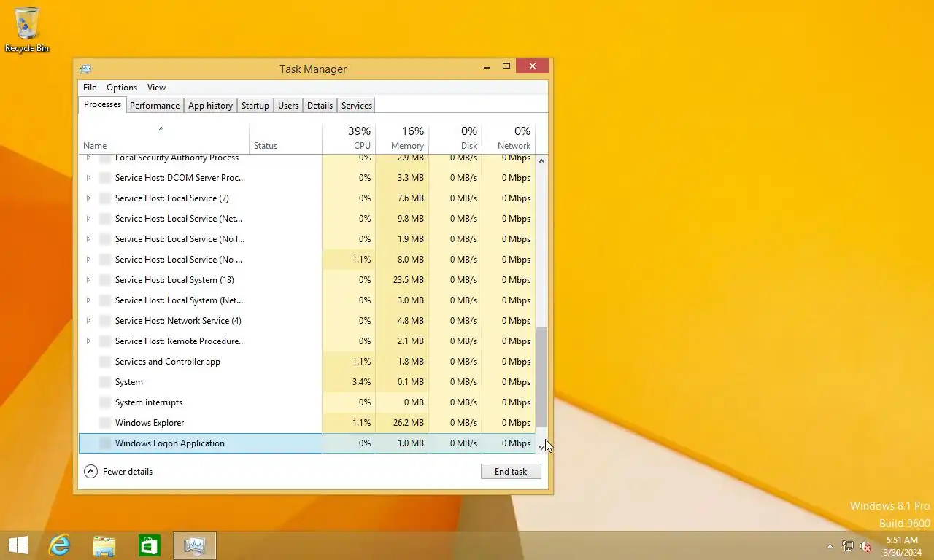Screen dimensions: 934x560
Task: Click Services and Controller app icon
Action: [105, 362]
